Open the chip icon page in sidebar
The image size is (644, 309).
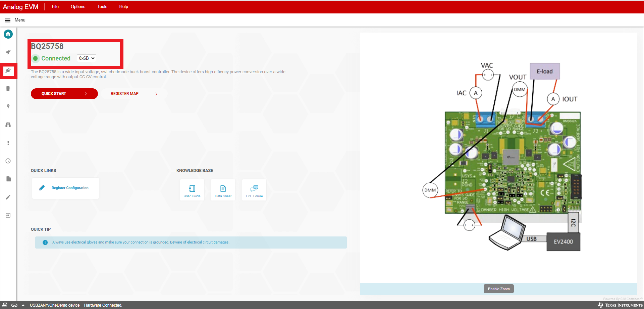tap(8, 88)
